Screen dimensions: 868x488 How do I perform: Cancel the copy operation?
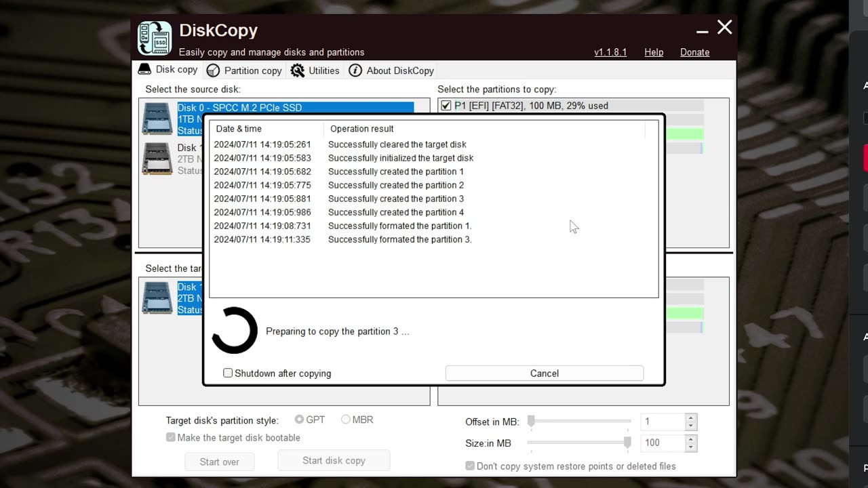[x=545, y=373]
